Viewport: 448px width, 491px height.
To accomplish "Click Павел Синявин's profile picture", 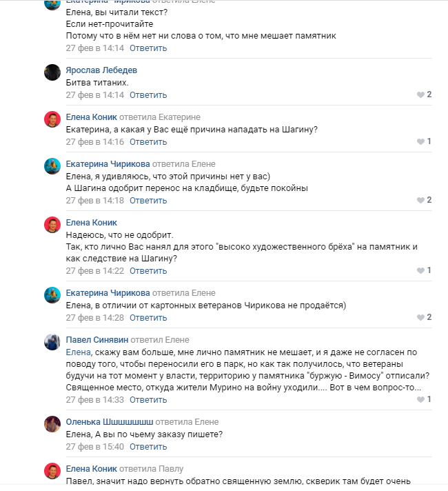I will [53, 341].
